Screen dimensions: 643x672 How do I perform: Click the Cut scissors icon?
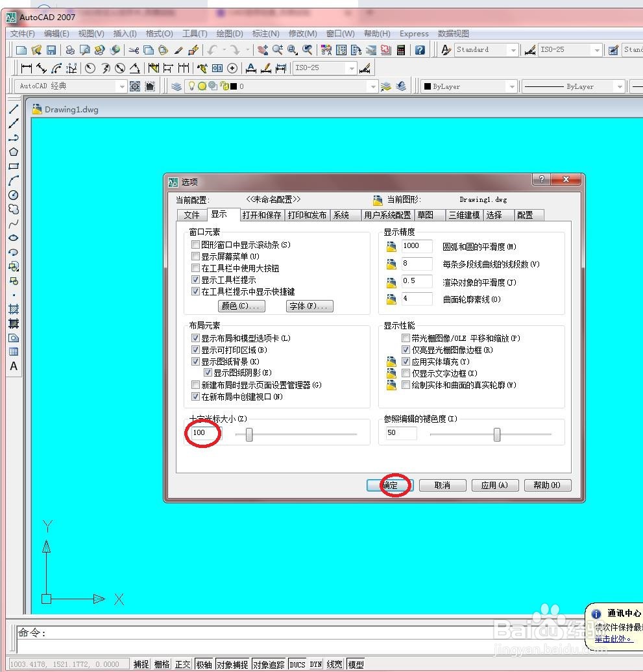[x=134, y=50]
